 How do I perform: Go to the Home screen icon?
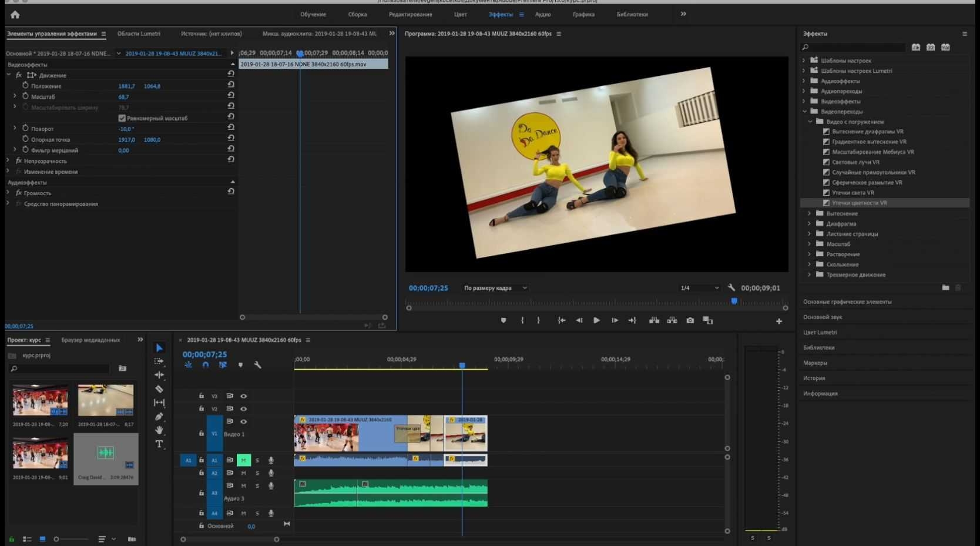pos(15,15)
